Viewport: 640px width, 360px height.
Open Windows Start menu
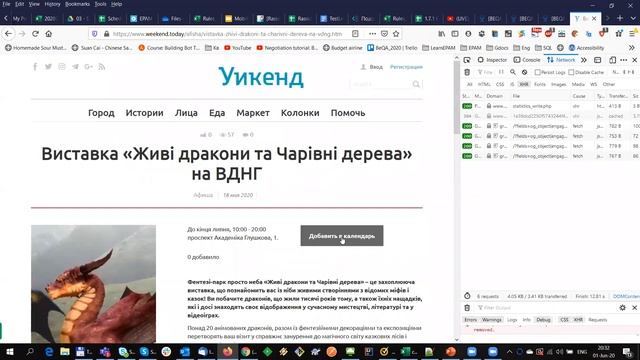(x=10, y=351)
